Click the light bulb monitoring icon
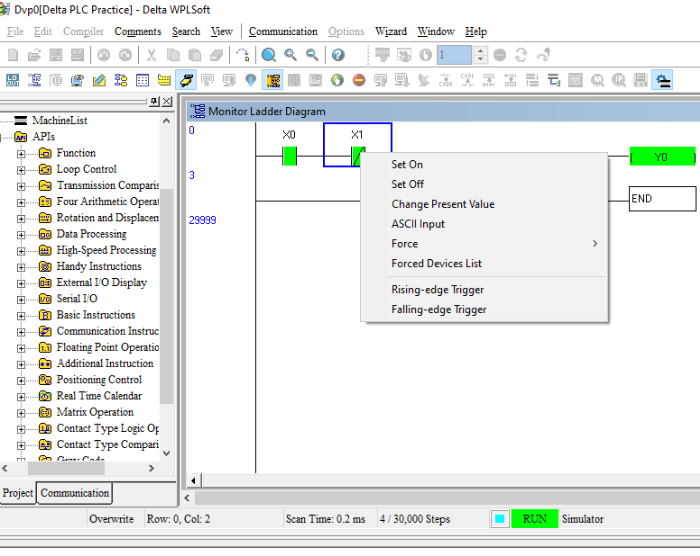The height and width of the screenshot is (556, 700). [x=250, y=80]
